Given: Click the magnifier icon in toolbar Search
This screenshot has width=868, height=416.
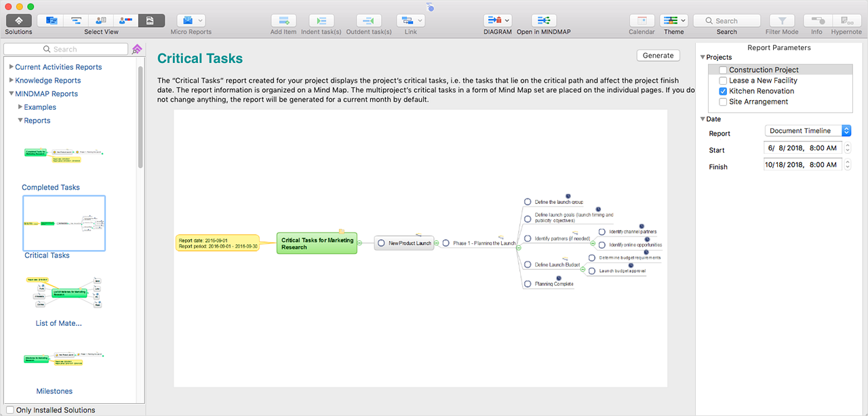Looking at the screenshot, I should coord(709,21).
